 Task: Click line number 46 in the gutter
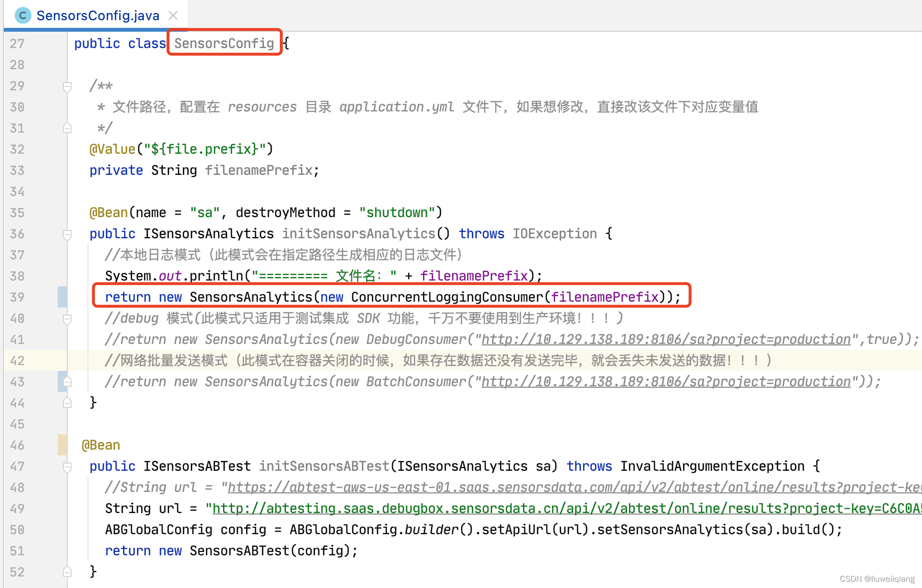point(17,445)
